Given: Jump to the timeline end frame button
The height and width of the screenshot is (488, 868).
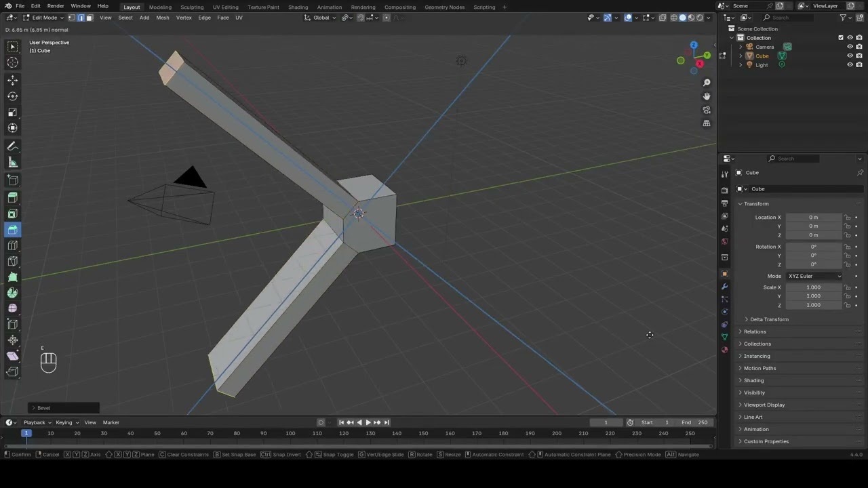Looking at the screenshot, I should [387, 422].
